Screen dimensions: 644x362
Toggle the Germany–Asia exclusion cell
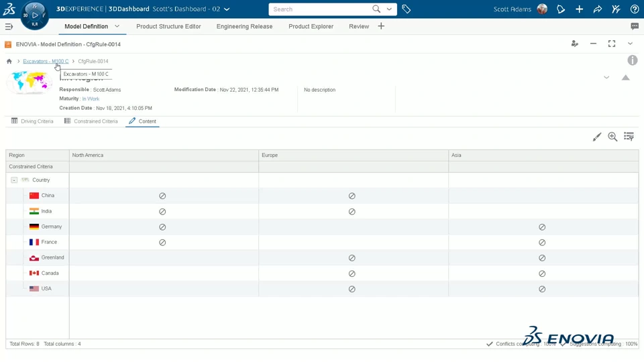(542, 227)
